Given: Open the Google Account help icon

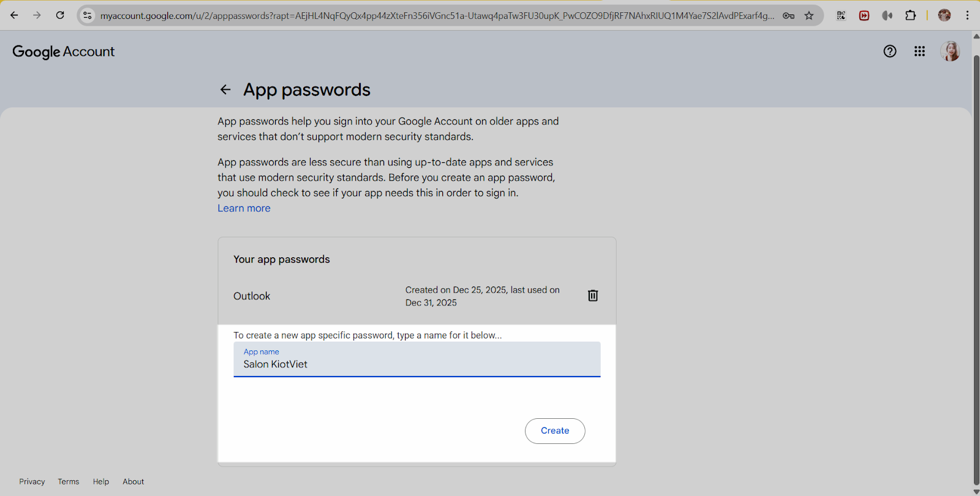Looking at the screenshot, I should tap(889, 51).
